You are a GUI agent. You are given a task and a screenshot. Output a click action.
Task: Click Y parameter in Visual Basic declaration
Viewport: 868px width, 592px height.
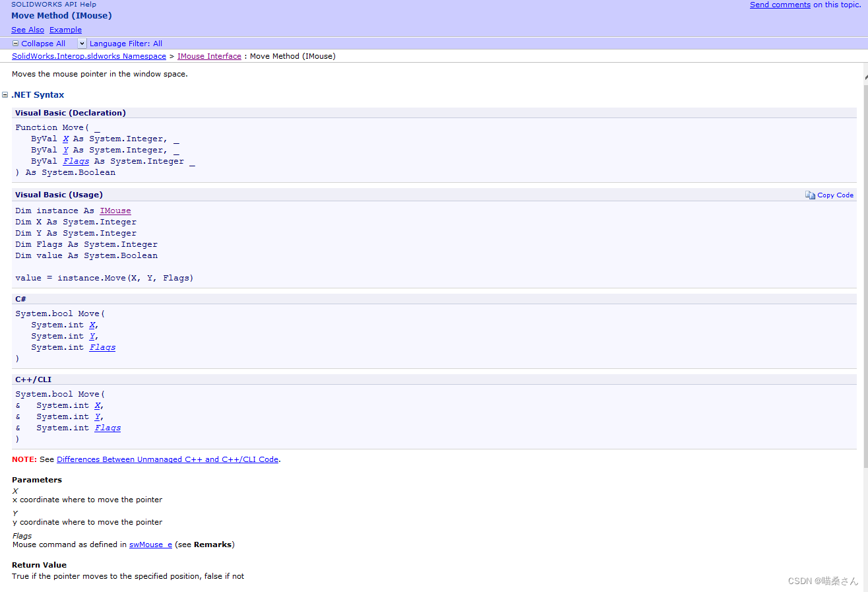[65, 150]
